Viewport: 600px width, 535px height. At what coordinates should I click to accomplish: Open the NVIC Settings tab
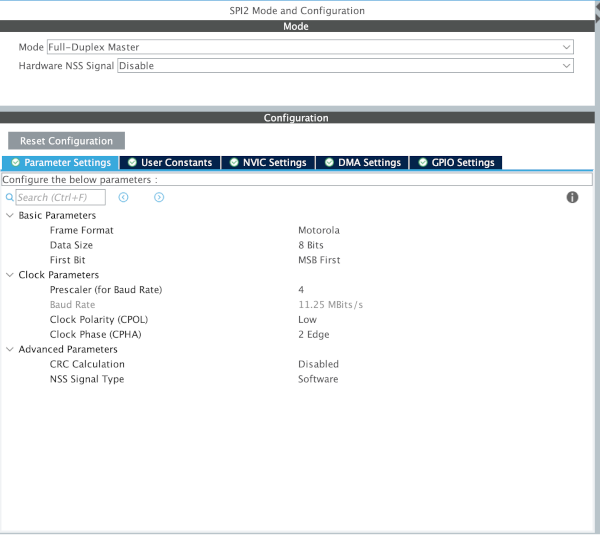click(267, 162)
